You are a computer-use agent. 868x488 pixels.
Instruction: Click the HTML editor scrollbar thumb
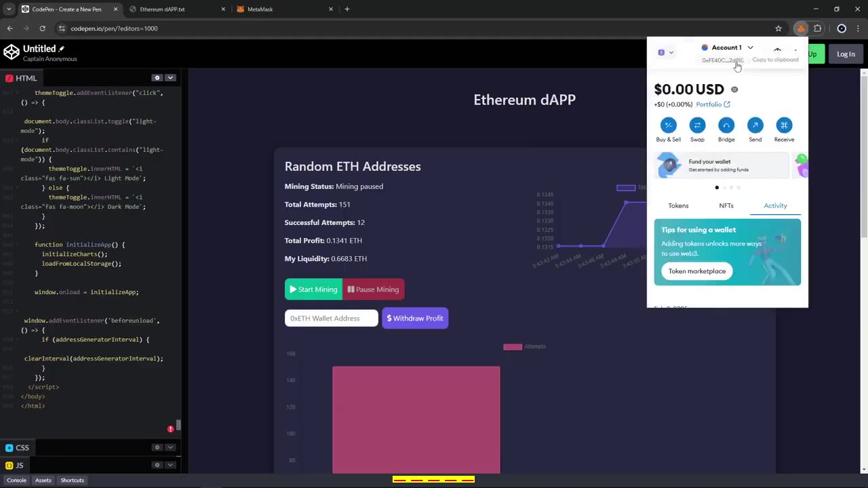(179, 426)
